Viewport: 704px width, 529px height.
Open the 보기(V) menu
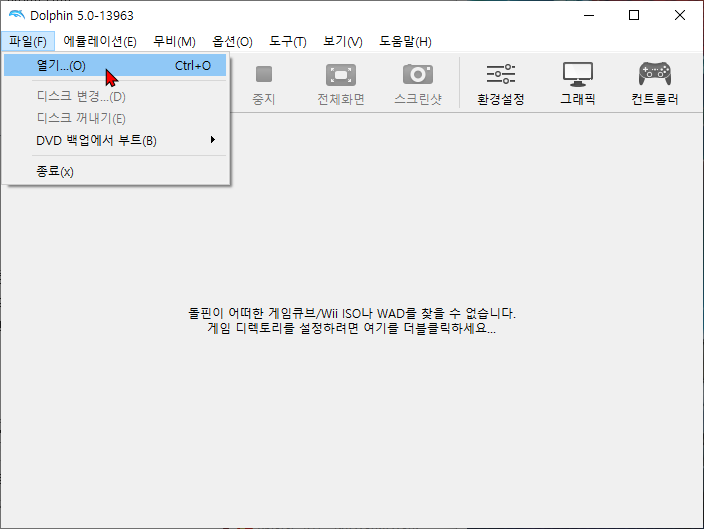tap(343, 41)
